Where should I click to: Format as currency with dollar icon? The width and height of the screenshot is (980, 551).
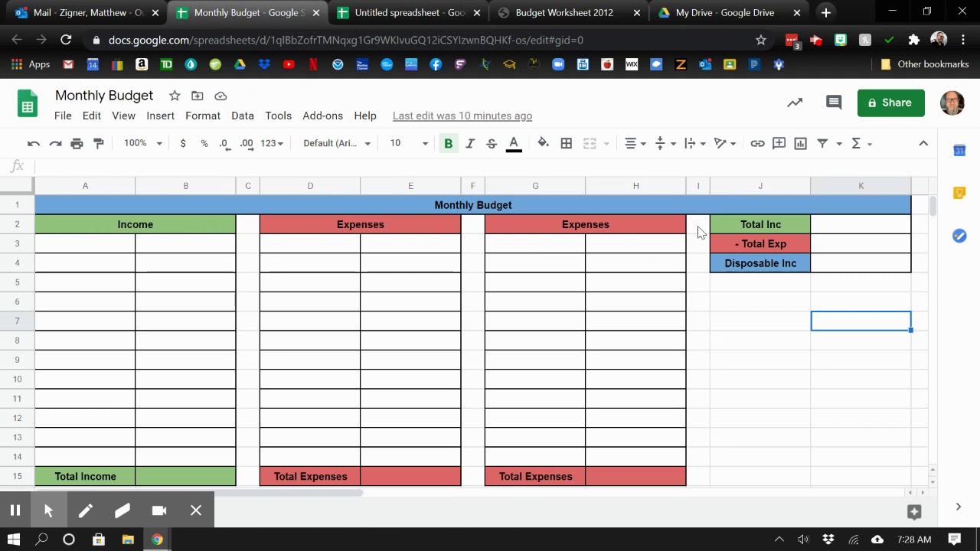(x=183, y=143)
